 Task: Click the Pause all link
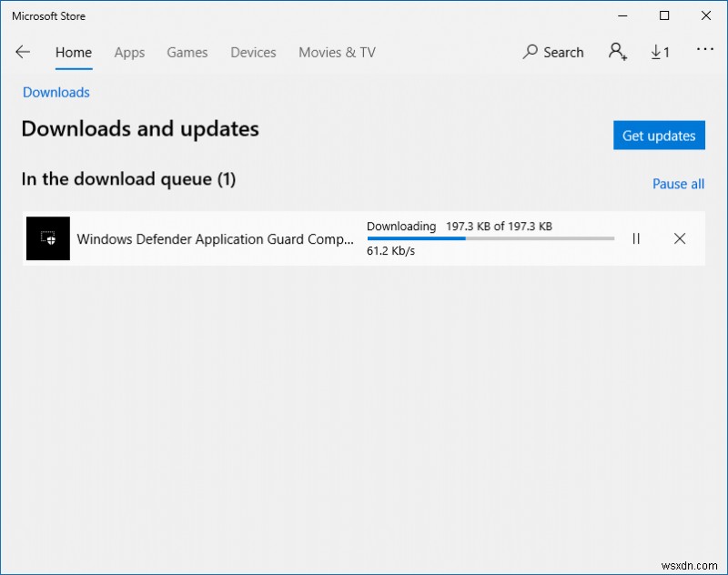[678, 184]
